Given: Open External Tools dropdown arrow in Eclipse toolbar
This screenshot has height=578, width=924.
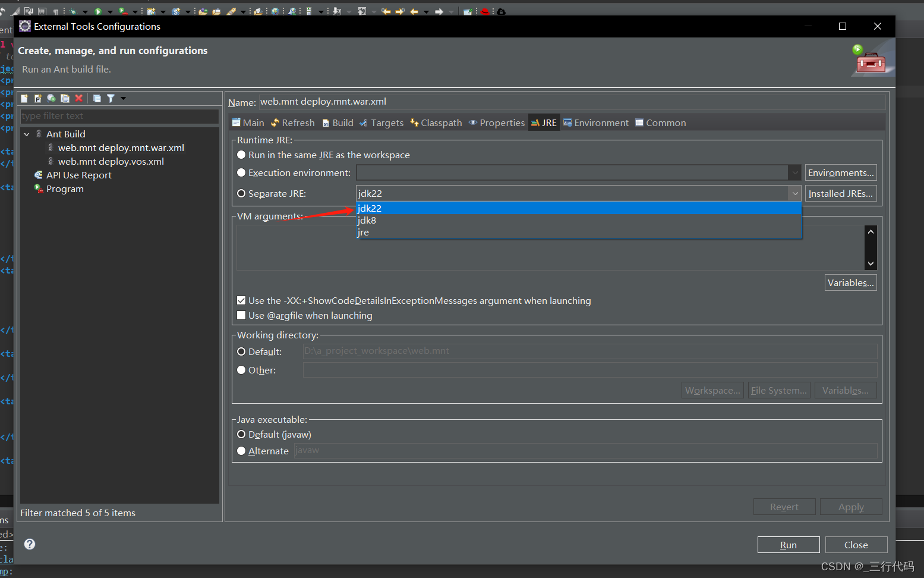Looking at the screenshot, I should 135,12.
